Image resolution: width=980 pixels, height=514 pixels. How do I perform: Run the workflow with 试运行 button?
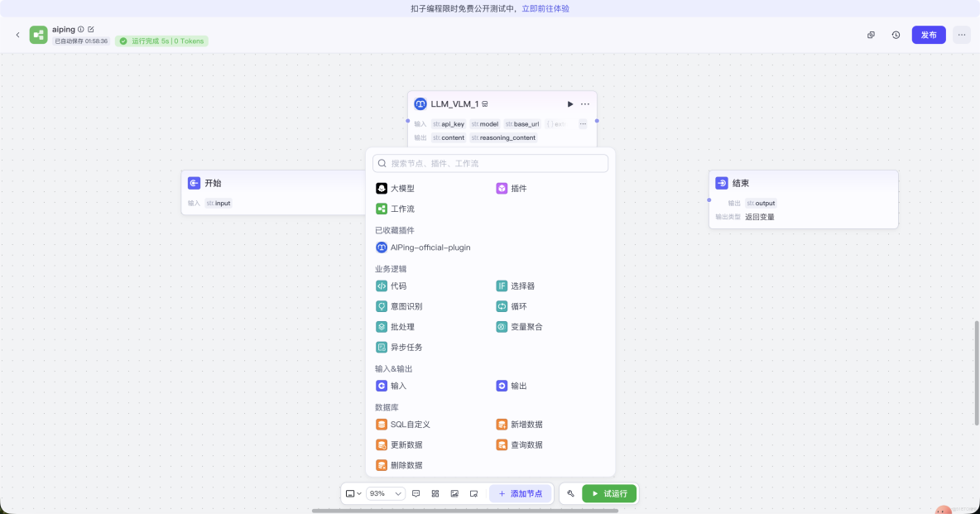point(610,493)
